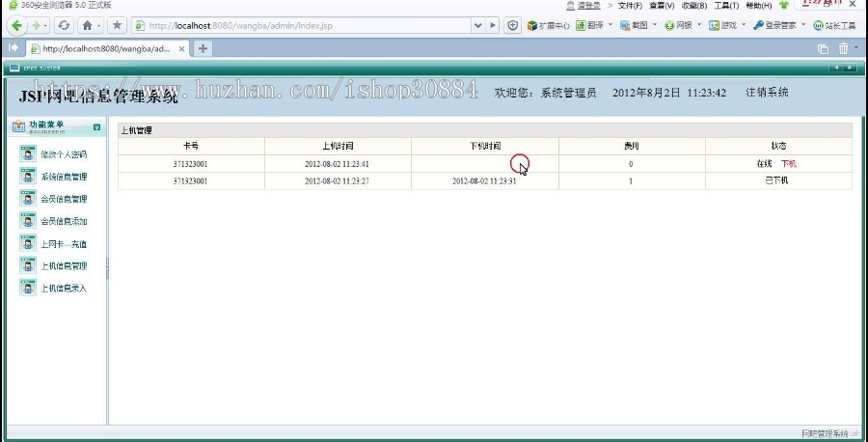
Task: Click the left arrow in app header
Action: [x=836, y=68]
